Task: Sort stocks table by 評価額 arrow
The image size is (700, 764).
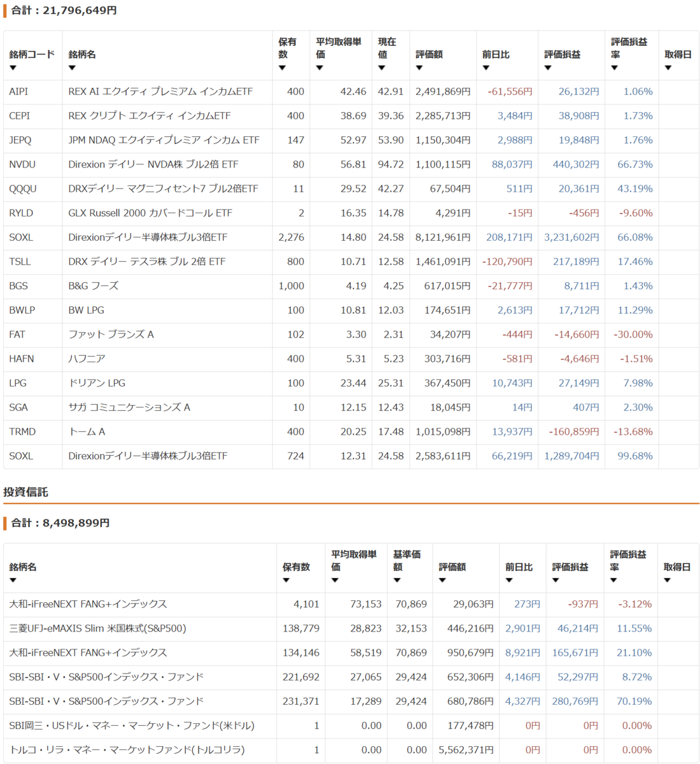Action: (419, 67)
